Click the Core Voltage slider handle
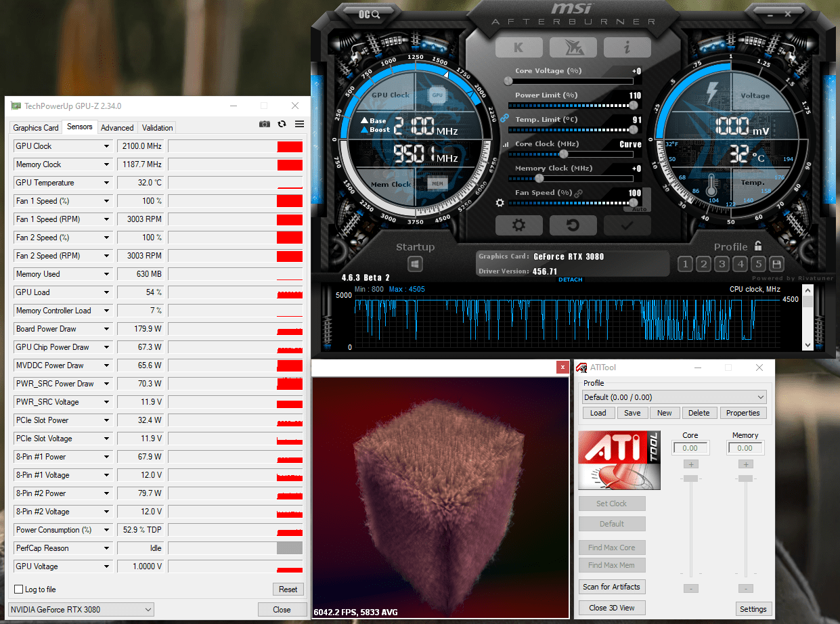This screenshot has width=840, height=624. tap(508, 81)
